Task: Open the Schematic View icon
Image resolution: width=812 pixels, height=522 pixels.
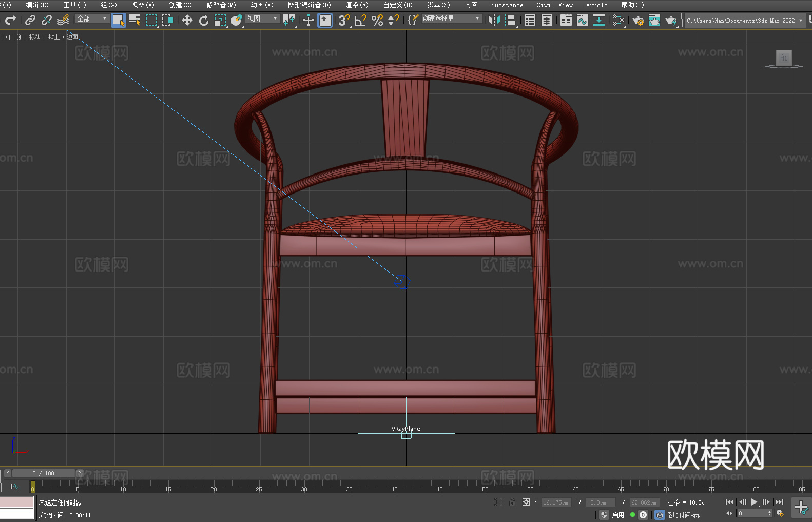Action: tap(618, 21)
